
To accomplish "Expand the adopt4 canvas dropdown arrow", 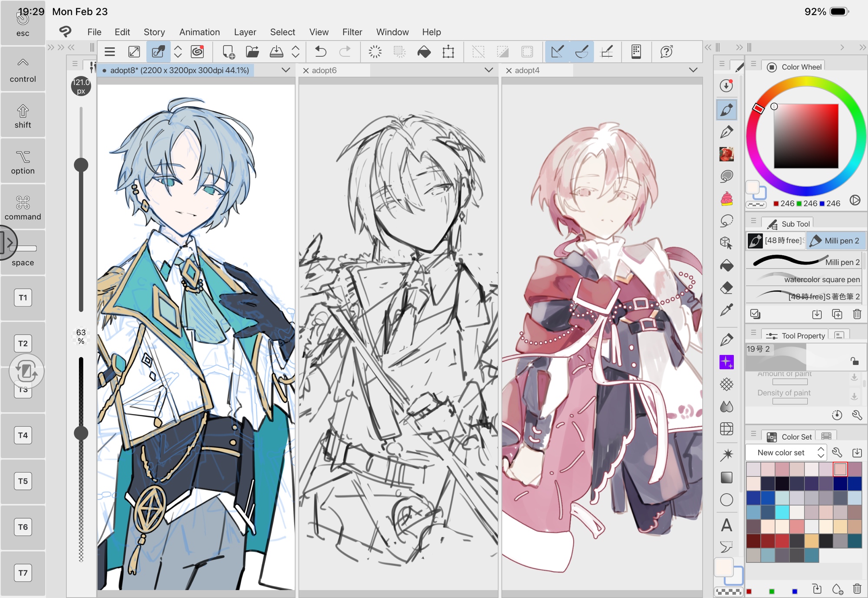I will click(x=693, y=70).
